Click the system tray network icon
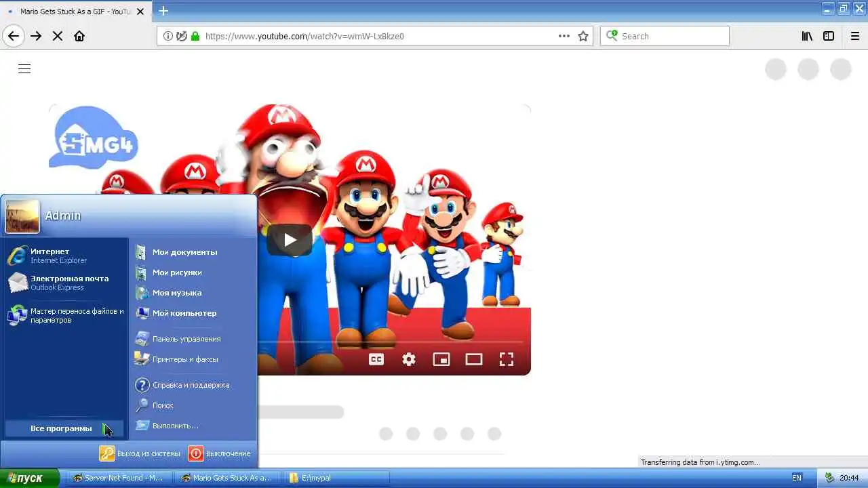The width and height of the screenshot is (868, 488). tap(829, 478)
